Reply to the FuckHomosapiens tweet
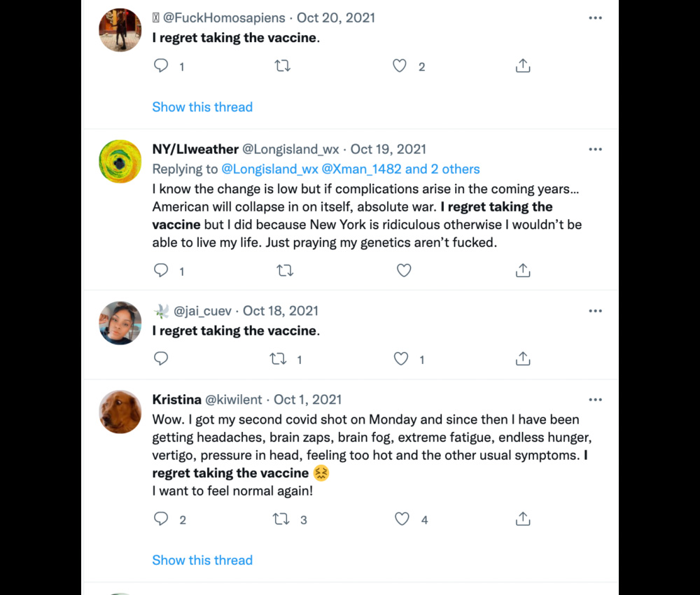The width and height of the screenshot is (700, 595). click(x=161, y=66)
